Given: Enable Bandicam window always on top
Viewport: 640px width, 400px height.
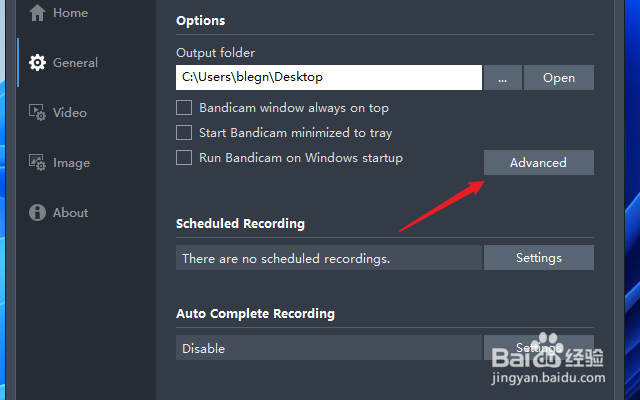Looking at the screenshot, I should (184, 108).
